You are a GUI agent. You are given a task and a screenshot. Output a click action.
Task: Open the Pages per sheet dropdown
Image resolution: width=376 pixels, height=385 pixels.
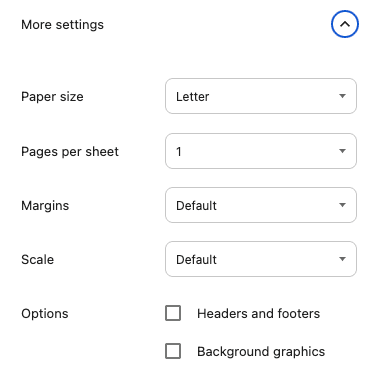[261, 151]
